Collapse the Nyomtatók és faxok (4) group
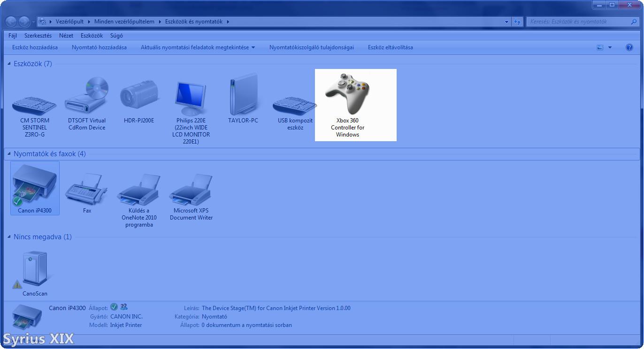The width and height of the screenshot is (644, 349). click(x=9, y=154)
